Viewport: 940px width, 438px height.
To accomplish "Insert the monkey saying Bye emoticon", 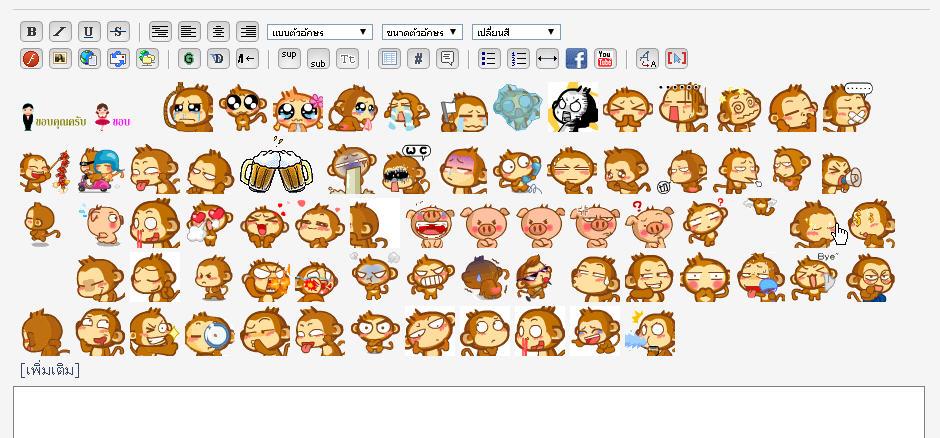I will coord(815,277).
